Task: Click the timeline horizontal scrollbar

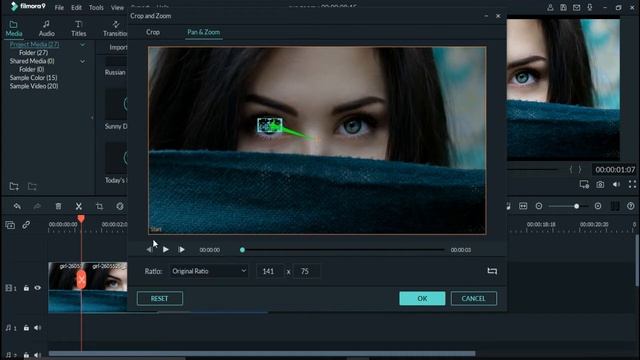Action: [262, 353]
